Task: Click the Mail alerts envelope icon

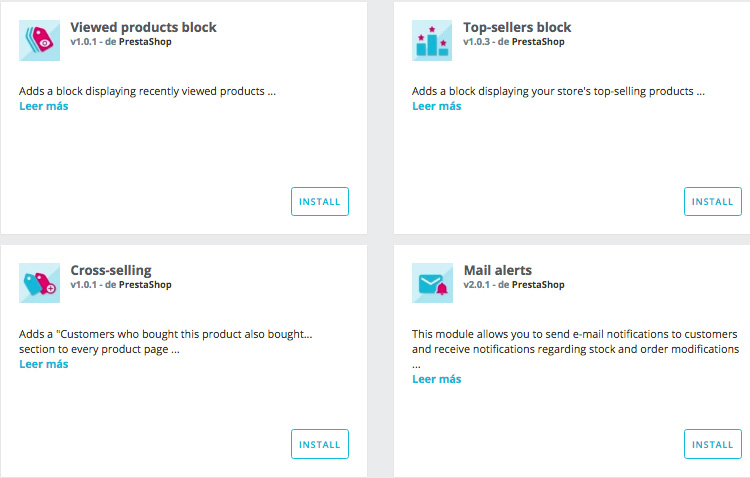Action: pyautogui.click(x=432, y=283)
